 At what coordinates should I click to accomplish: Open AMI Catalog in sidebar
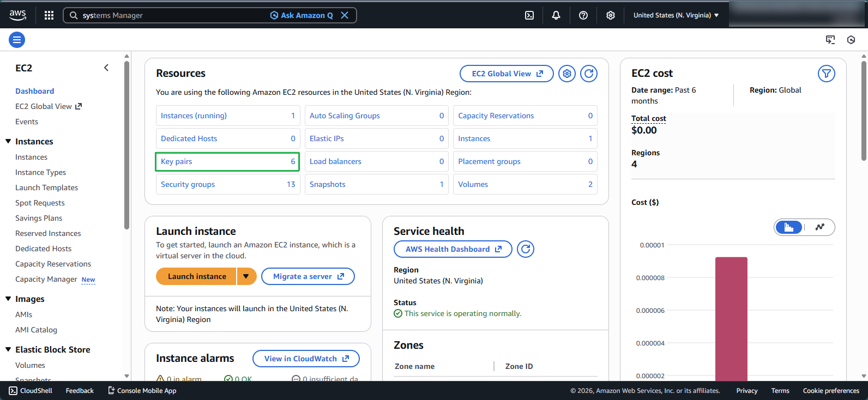point(36,330)
